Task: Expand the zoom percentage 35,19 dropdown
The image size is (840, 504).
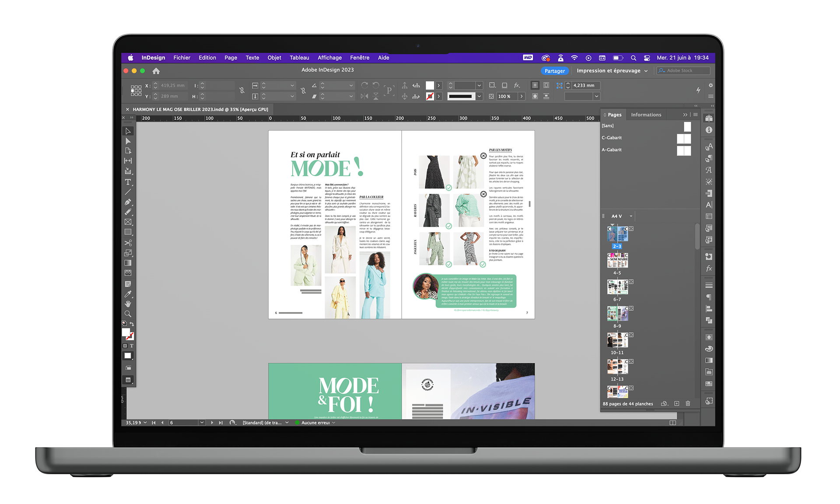Action: coord(145,423)
